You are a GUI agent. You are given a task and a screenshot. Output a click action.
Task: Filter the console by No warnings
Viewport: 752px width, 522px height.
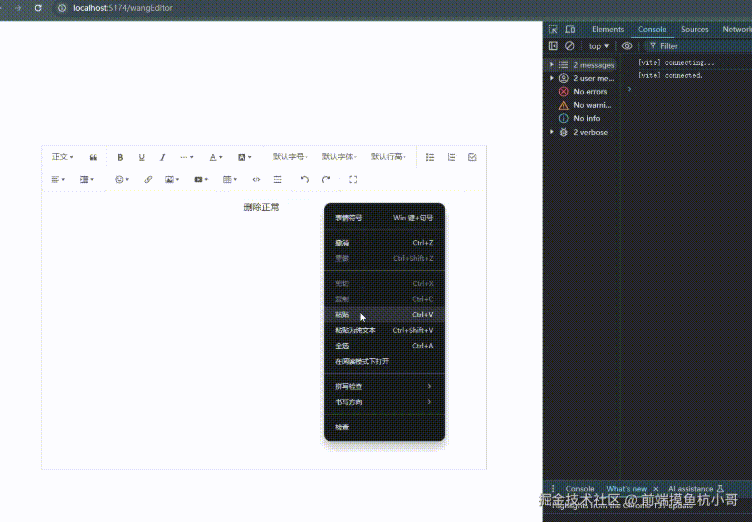[585, 105]
